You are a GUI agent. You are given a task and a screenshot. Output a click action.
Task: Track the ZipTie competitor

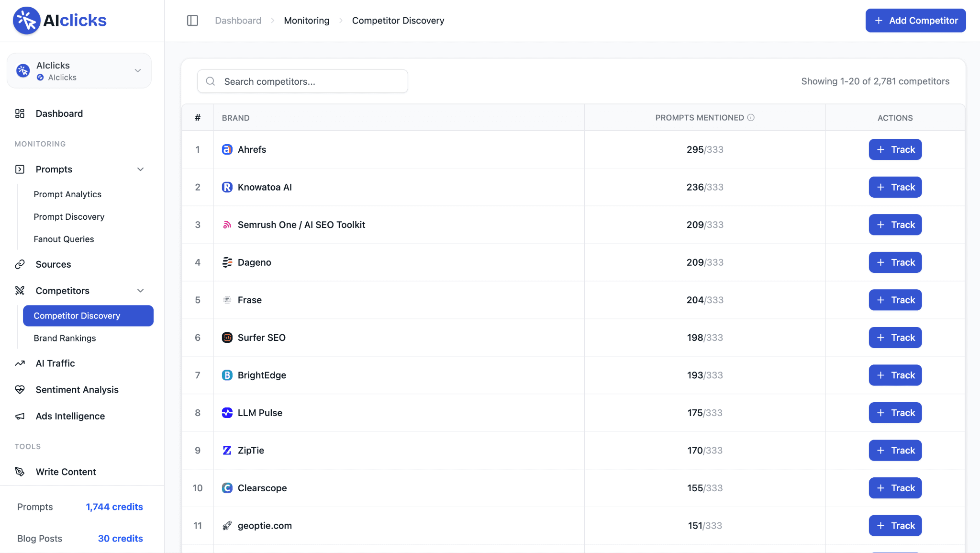pos(895,451)
